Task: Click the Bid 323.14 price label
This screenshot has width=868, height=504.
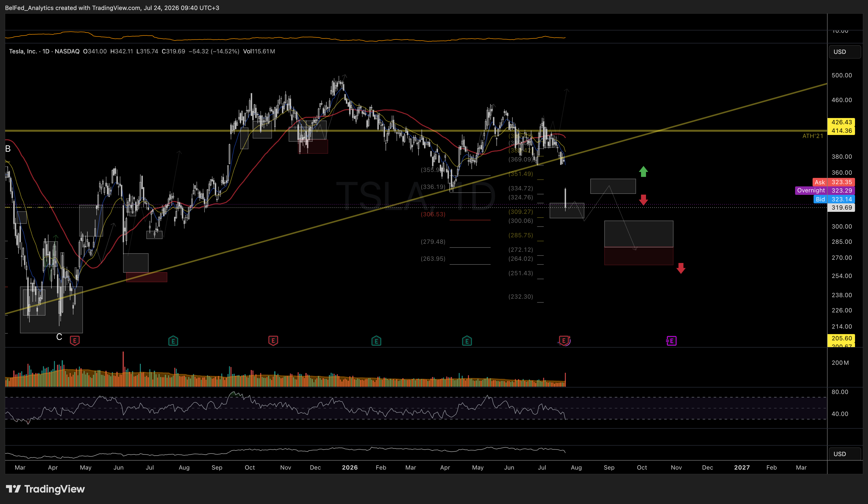Action: 834,199
